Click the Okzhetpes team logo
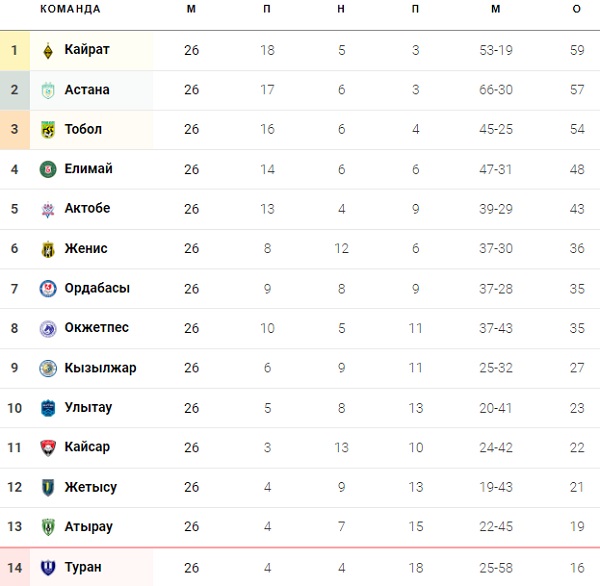 coord(48,328)
